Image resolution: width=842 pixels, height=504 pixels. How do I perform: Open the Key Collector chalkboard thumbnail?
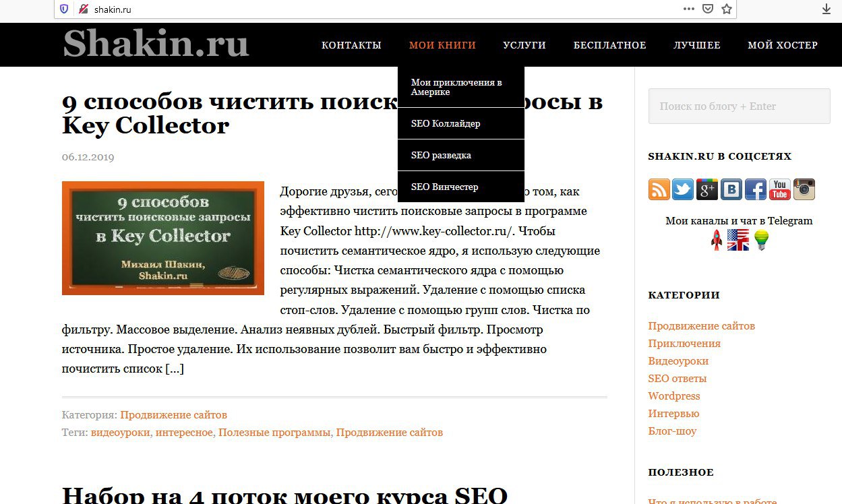[163, 238]
